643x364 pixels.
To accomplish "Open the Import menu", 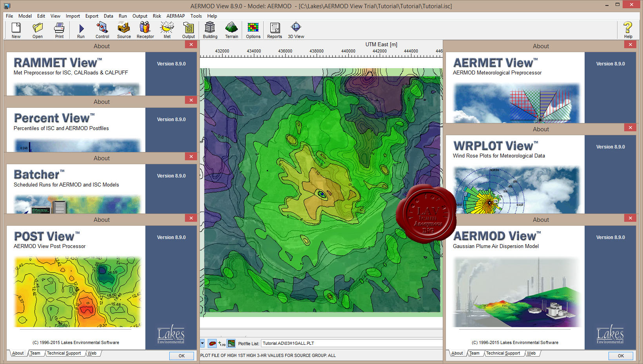I will pyautogui.click(x=73, y=16).
